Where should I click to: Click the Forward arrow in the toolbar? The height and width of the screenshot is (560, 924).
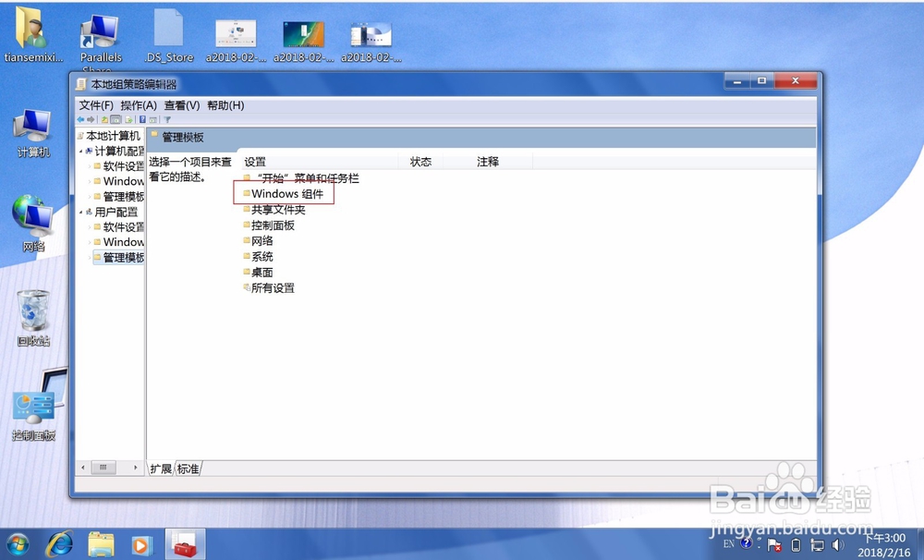(91, 119)
